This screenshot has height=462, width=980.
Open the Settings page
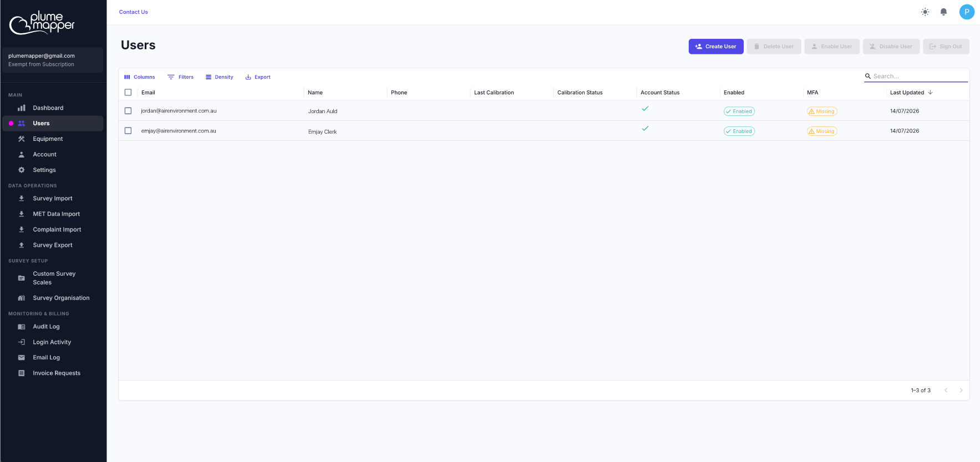(x=53, y=170)
